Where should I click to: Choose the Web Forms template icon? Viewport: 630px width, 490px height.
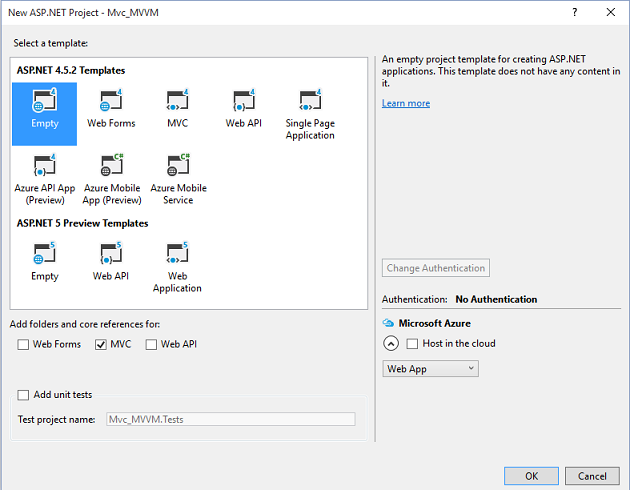point(111,100)
